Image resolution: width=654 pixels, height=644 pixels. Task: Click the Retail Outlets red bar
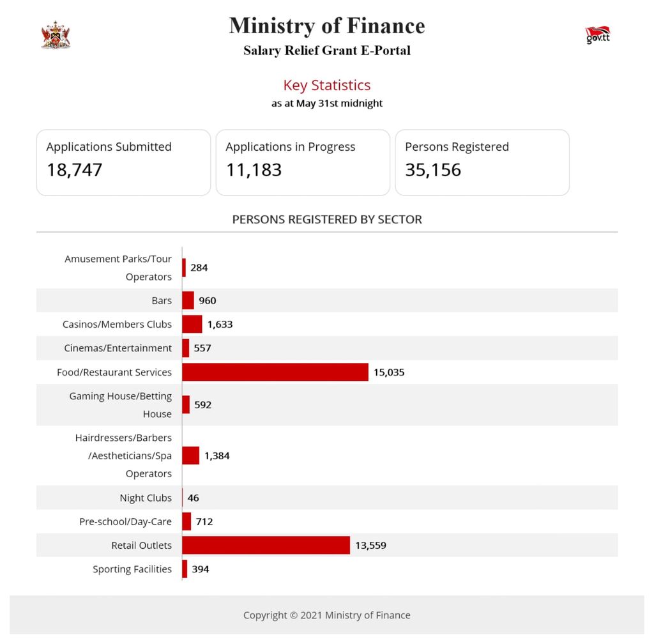(x=266, y=545)
